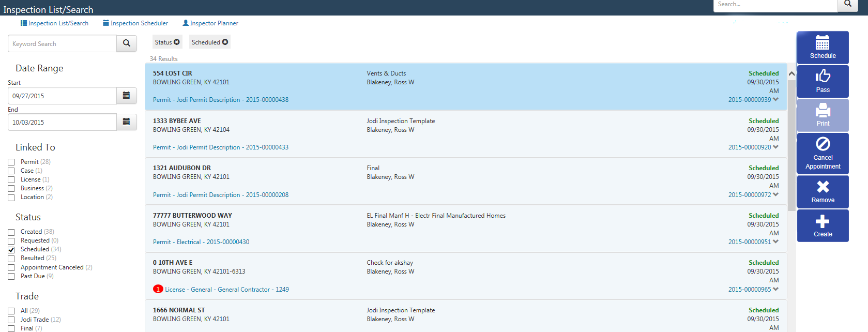The height and width of the screenshot is (332, 868).
Task: Check the Permit linked-to checkbox
Action: point(11,162)
